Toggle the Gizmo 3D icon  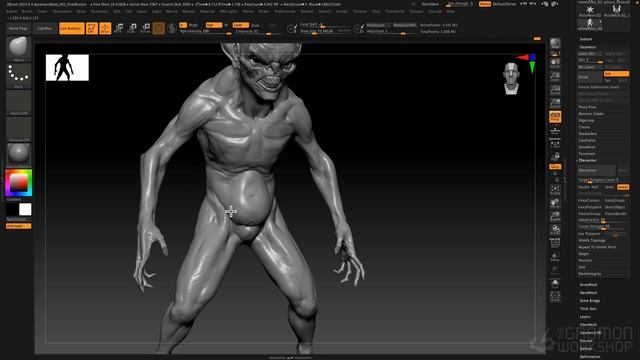[x=159, y=28]
